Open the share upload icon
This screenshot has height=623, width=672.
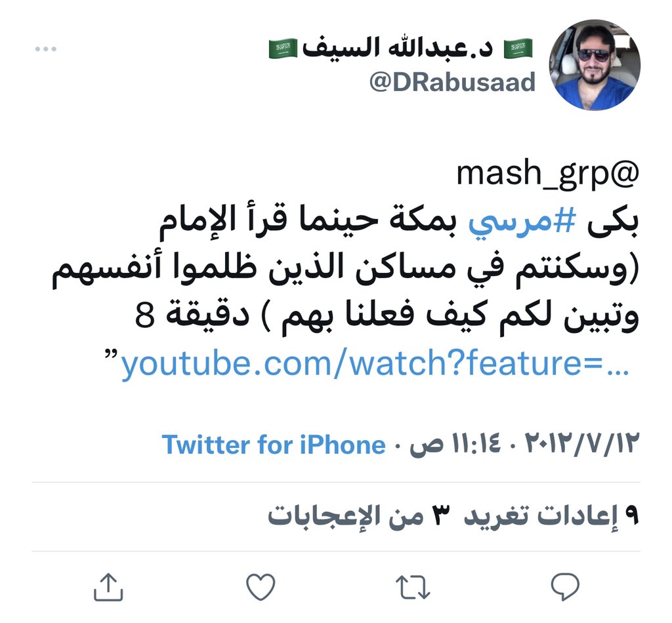point(108,587)
